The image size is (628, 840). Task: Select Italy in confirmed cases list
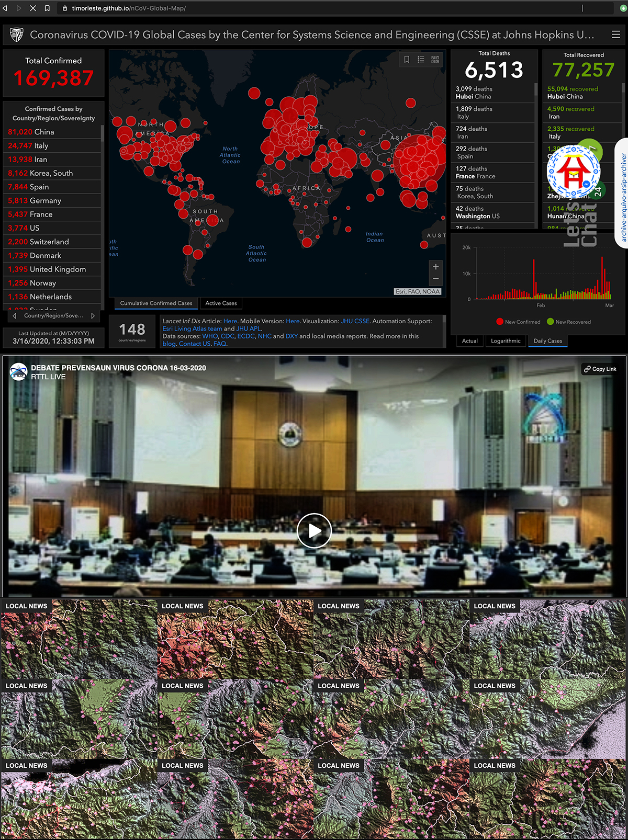pos(52,146)
